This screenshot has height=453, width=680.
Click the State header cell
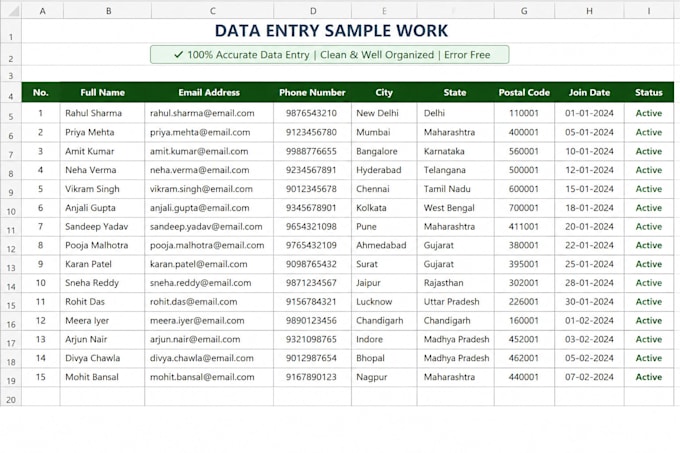tap(455, 92)
